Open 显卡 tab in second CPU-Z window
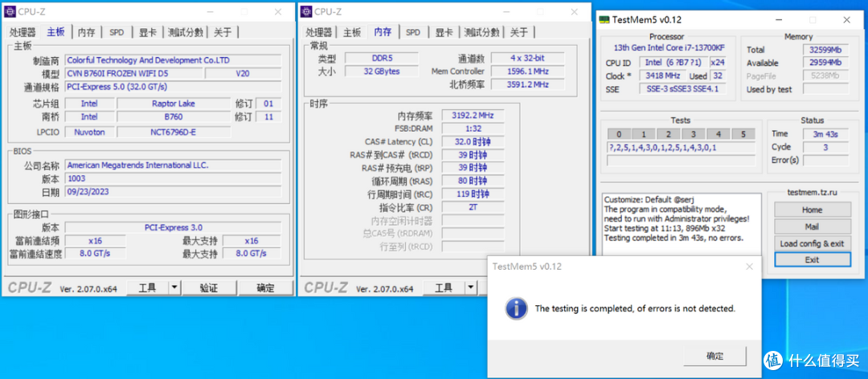Viewport: 868px width, 379px height. coord(444,32)
